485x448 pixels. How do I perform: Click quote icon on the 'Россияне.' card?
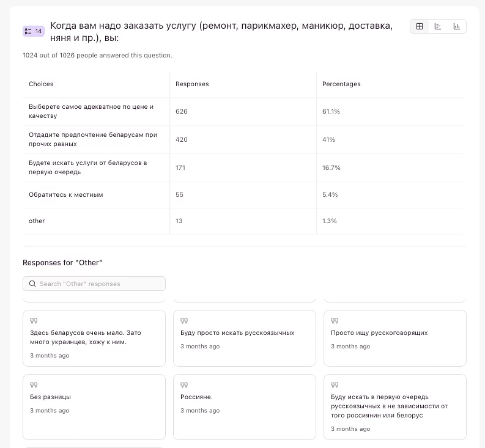coord(184,385)
